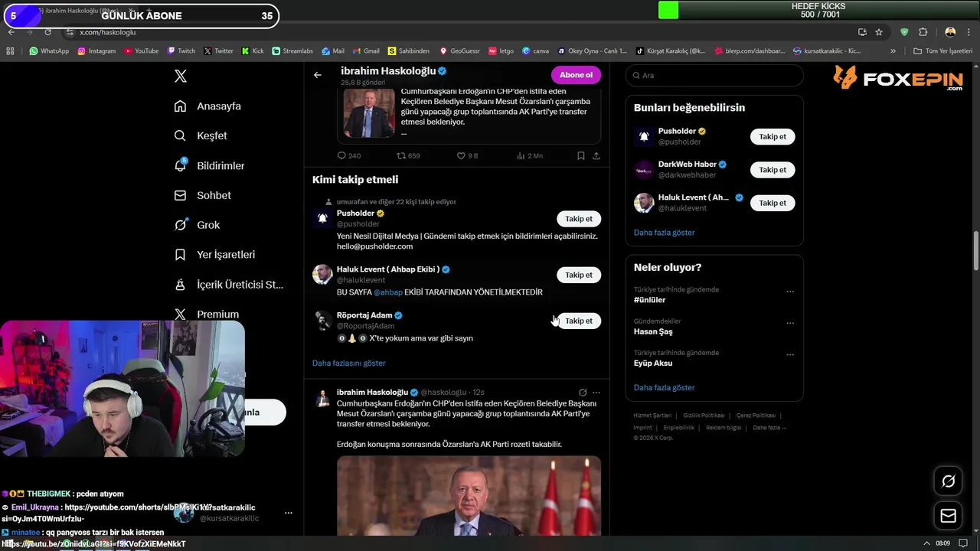
Task: Follow Haluk Levent in Kimi takip etmeli
Action: [x=579, y=275]
